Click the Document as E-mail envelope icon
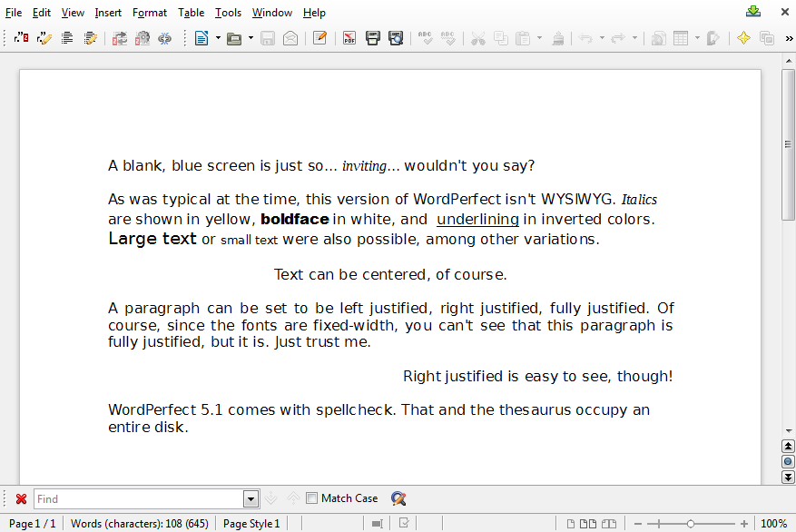The width and height of the screenshot is (796, 532). [290, 38]
